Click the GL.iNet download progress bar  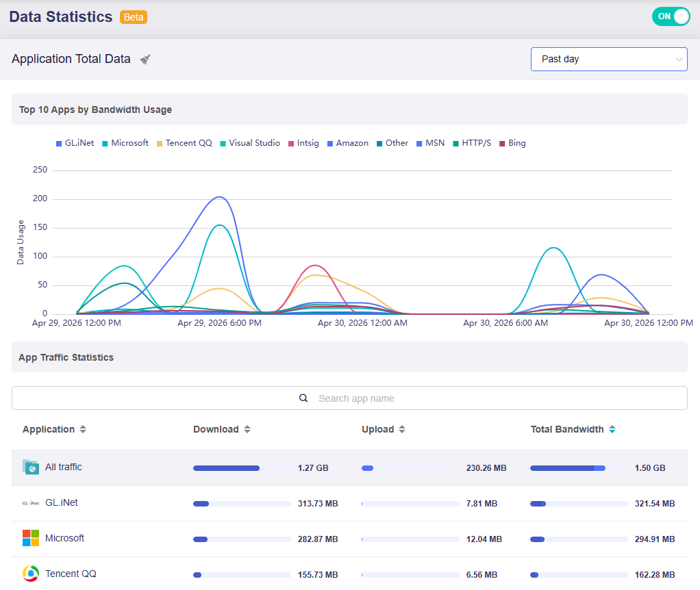[242, 504]
